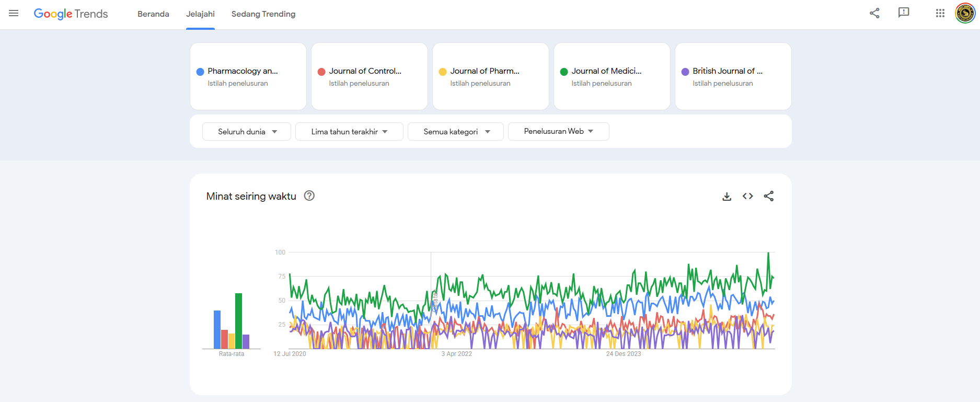This screenshot has height=402, width=980.
Task: Open the Penelusuran Web search type dropdown
Action: 559,131
